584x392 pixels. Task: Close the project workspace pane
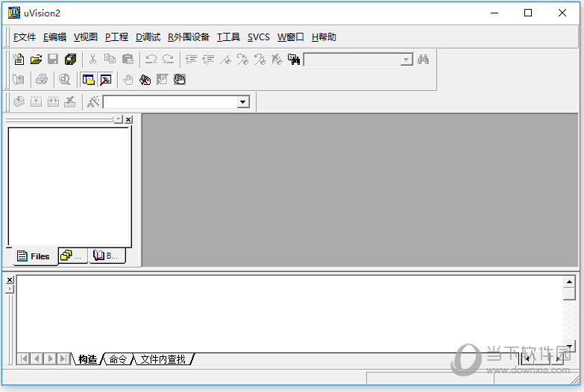click(x=128, y=119)
